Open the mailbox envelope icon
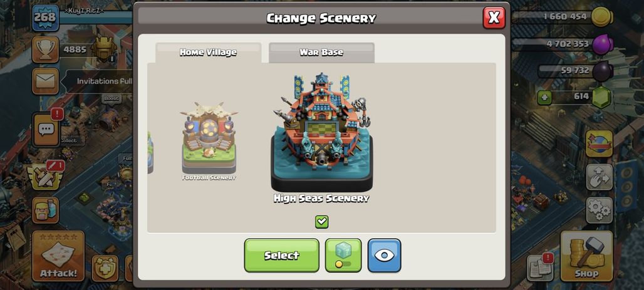 [x=46, y=81]
